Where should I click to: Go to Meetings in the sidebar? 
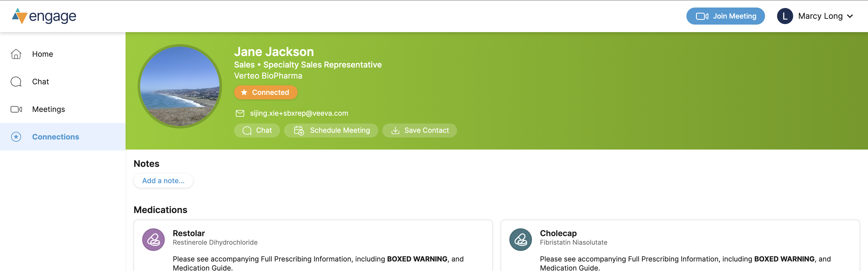click(x=48, y=109)
